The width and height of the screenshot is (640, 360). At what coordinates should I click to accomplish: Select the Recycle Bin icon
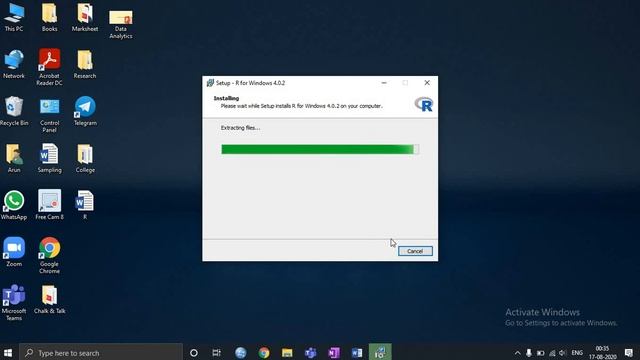14,111
